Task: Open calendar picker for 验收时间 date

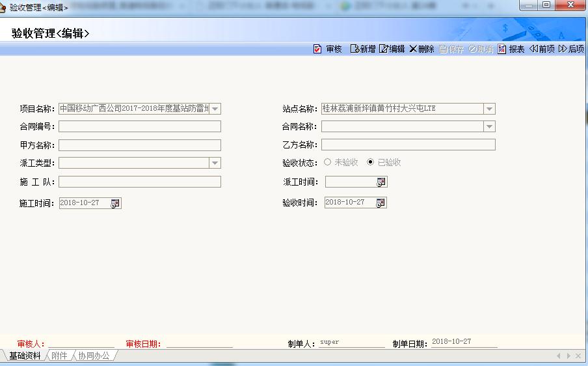Action: (381, 203)
